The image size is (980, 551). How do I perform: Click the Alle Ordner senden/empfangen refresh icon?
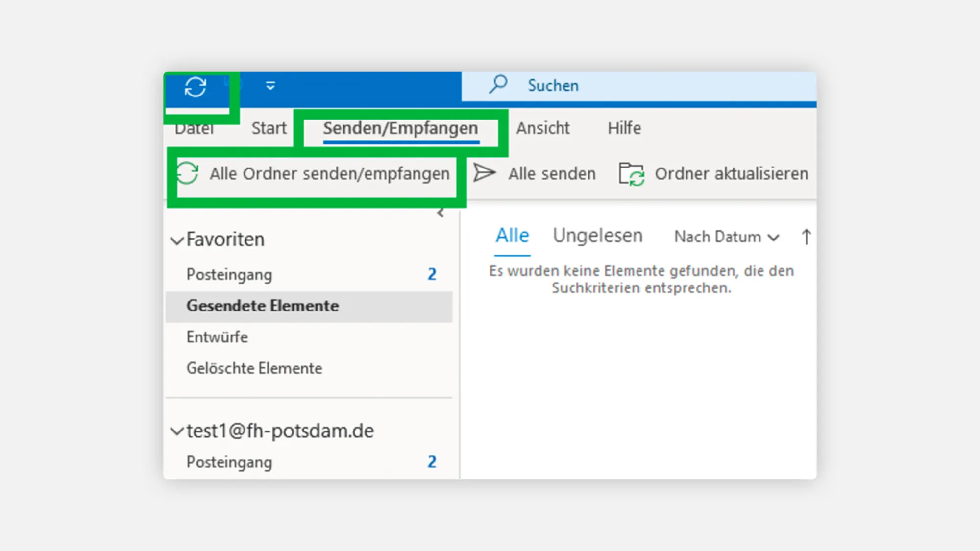click(x=187, y=173)
